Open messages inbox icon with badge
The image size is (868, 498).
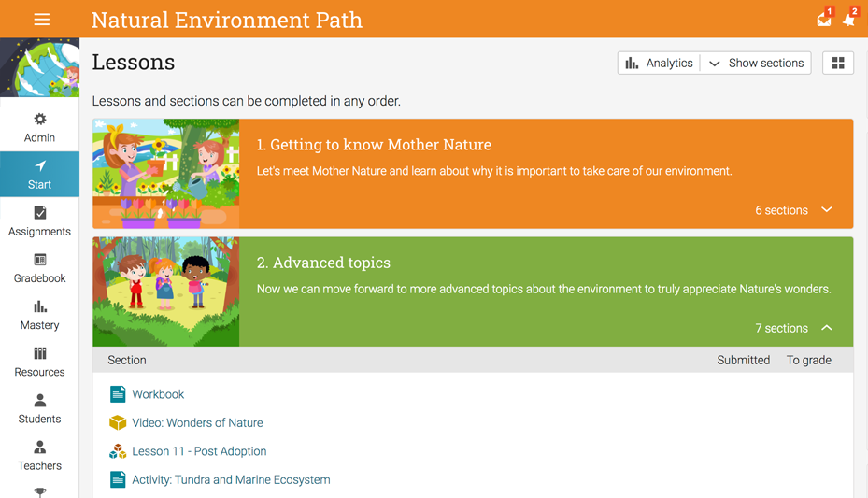tap(825, 18)
